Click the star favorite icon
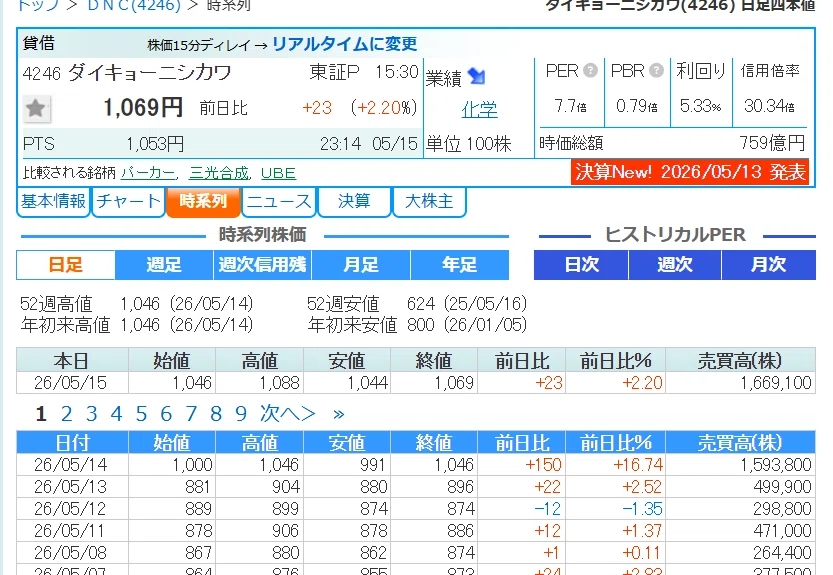The image size is (833, 575). click(x=36, y=108)
